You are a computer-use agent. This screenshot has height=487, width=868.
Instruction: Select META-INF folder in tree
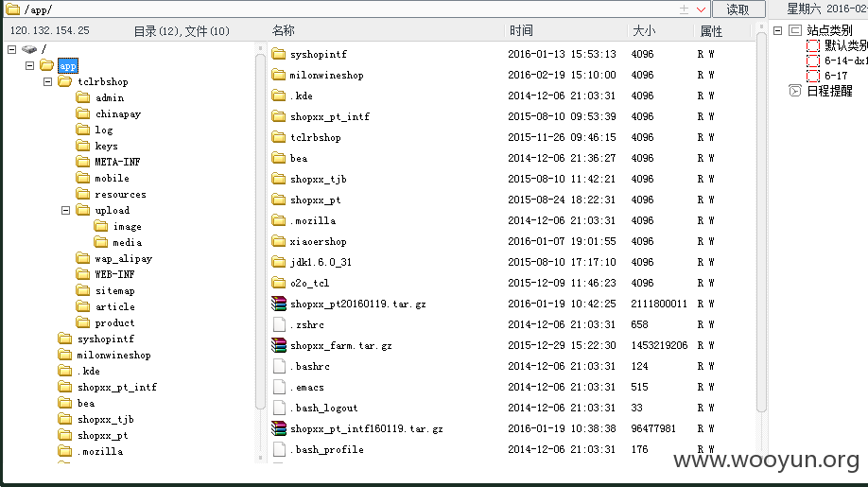(117, 162)
